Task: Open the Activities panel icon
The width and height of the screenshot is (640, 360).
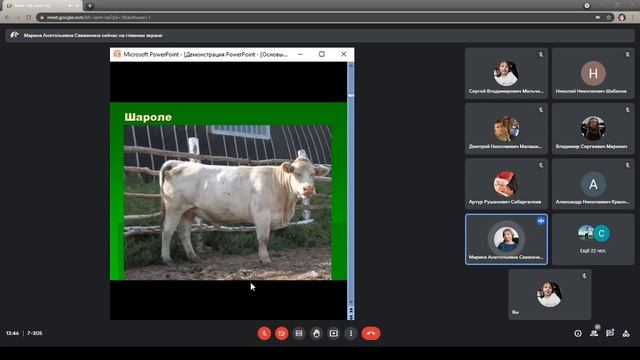Action: 626,333
